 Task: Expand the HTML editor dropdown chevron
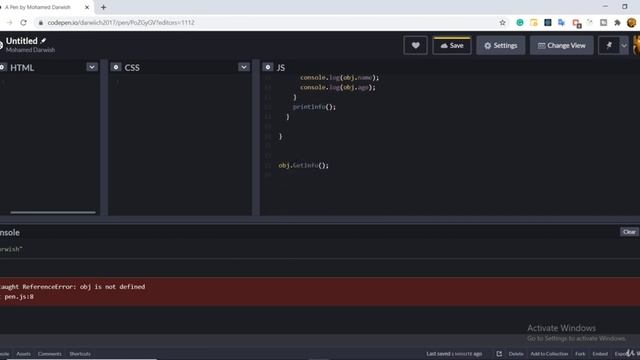(92, 67)
